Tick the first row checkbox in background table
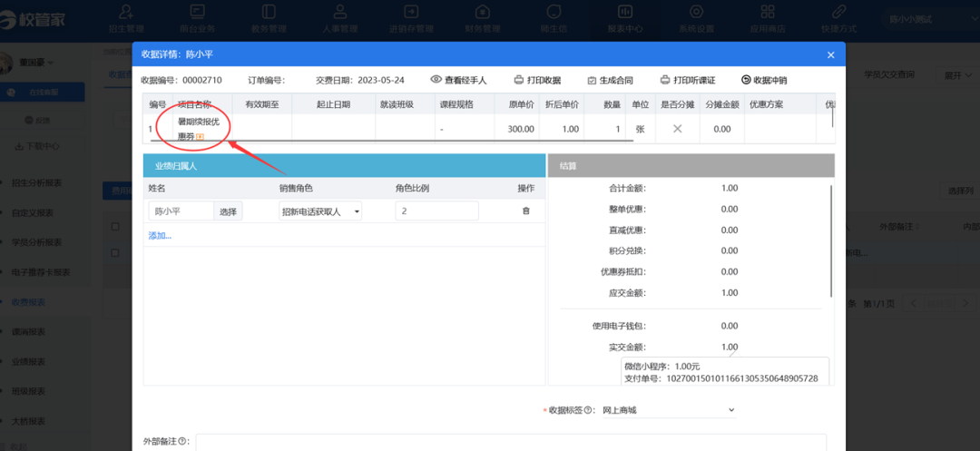The height and width of the screenshot is (451, 980). [x=114, y=253]
